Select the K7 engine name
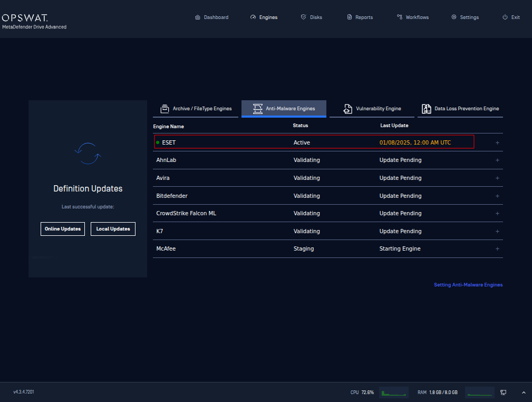 pos(159,231)
